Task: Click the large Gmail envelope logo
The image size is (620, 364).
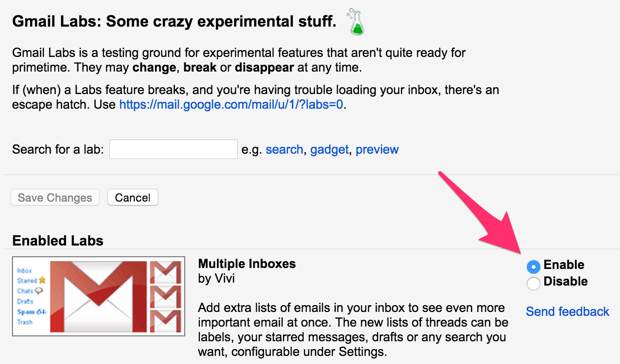Action: (x=99, y=296)
